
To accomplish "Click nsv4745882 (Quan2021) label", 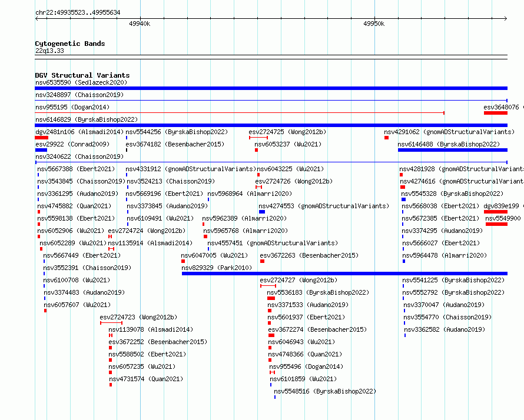I will (x=74, y=206).
